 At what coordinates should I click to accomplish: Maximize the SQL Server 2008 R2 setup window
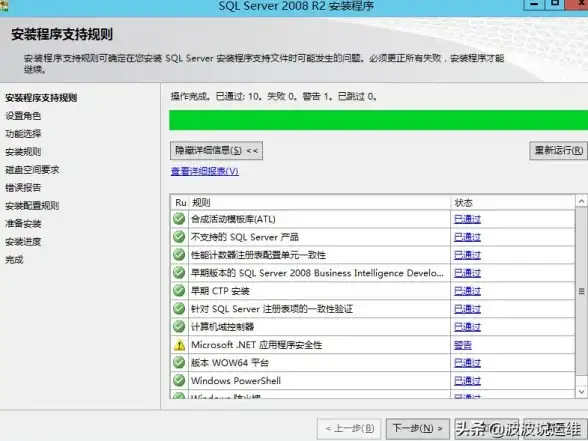click(555, 4)
